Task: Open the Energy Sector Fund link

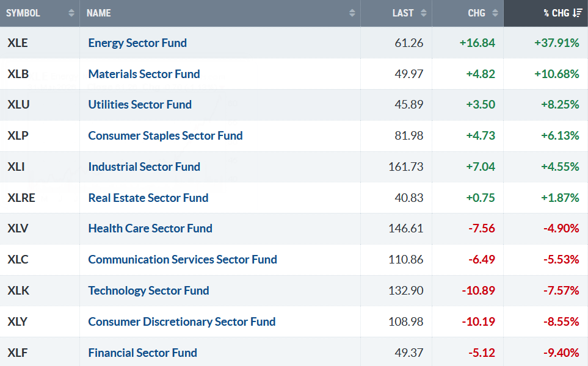Action: 137,43
